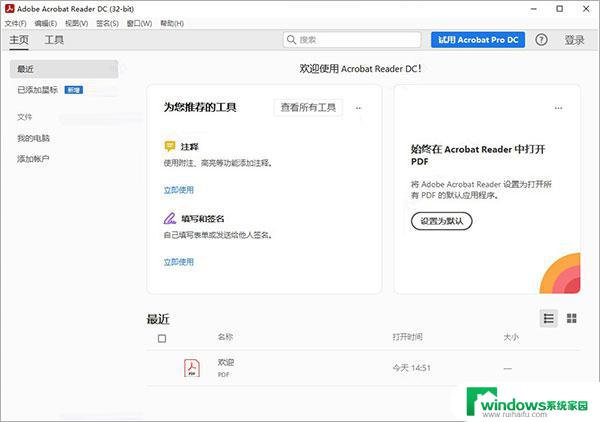Click the Adobe Acrobat logo in the title bar
The image size is (600, 422).
coord(9,8)
